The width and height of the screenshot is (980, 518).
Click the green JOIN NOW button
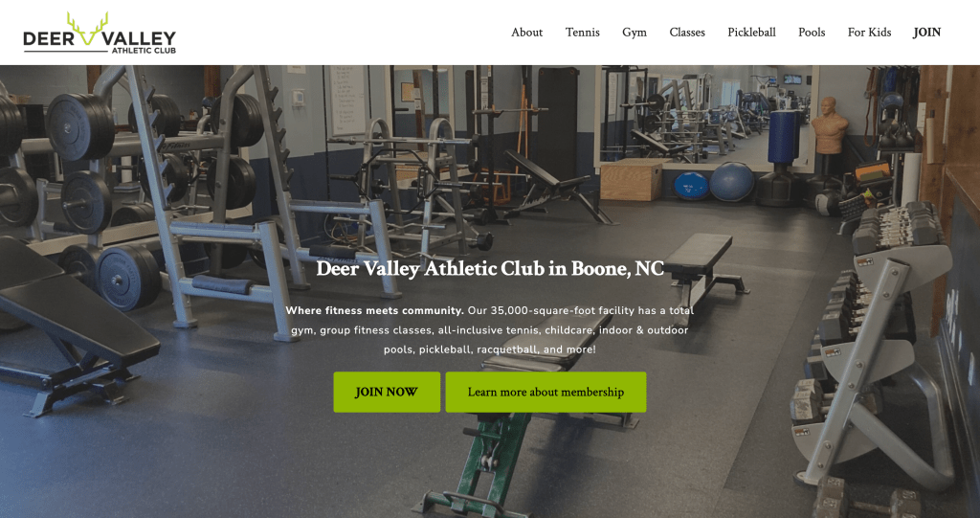[387, 393]
